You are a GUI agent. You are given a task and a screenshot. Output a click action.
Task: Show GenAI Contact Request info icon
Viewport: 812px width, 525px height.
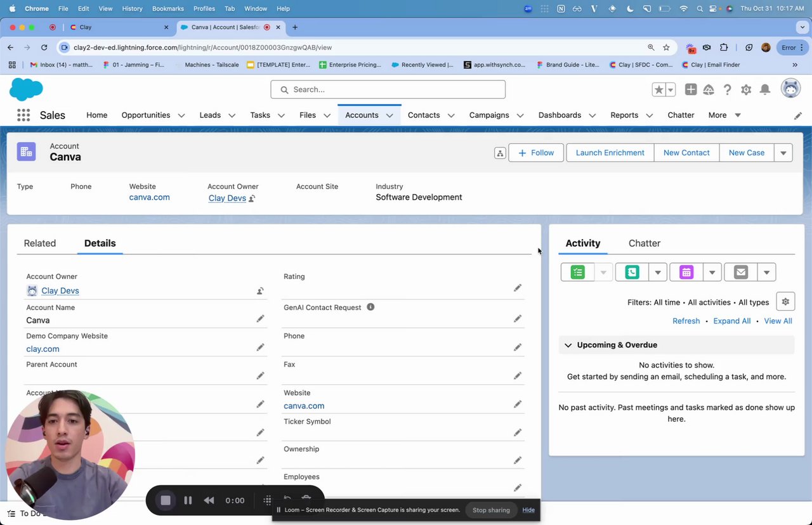click(370, 307)
